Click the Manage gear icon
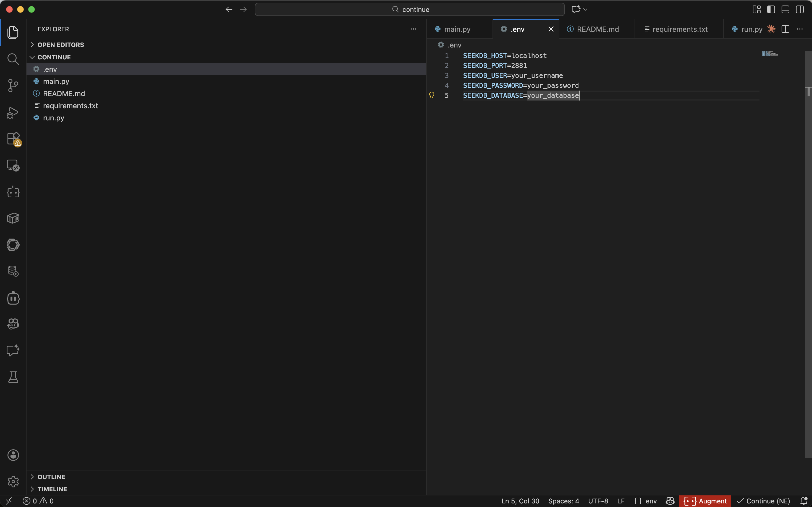Image resolution: width=812 pixels, height=507 pixels. coord(13,482)
